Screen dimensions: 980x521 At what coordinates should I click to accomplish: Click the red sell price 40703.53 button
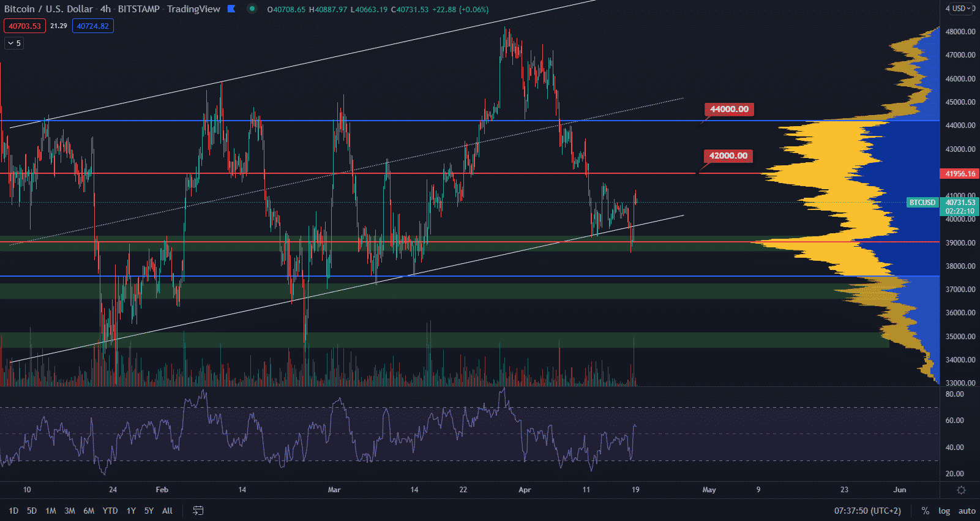point(25,26)
